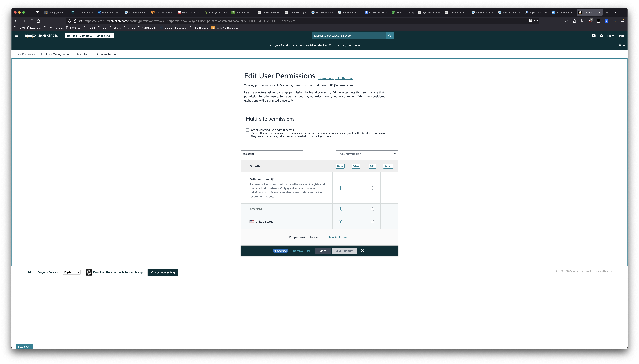Open the Seller Central settings gear
Image resolution: width=639 pixels, height=364 pixels.
coord(602,36)
